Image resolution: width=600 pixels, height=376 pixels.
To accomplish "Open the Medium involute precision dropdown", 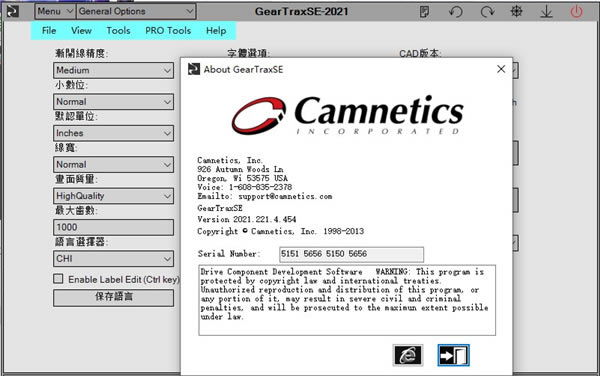I will tap(113, 70).
